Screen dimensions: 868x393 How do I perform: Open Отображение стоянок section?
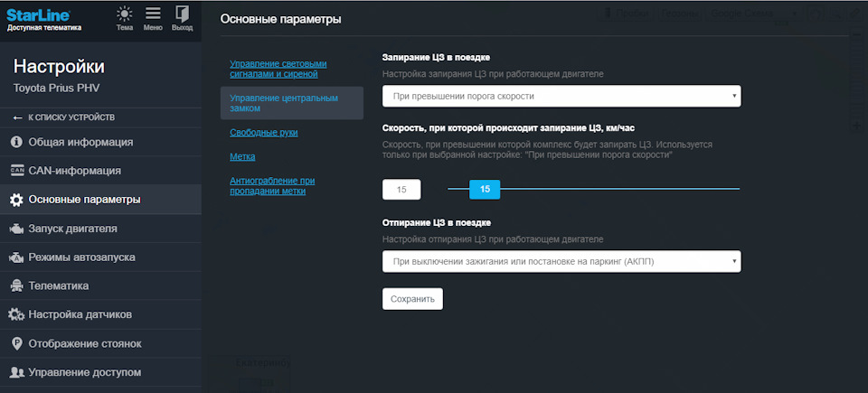100,343
